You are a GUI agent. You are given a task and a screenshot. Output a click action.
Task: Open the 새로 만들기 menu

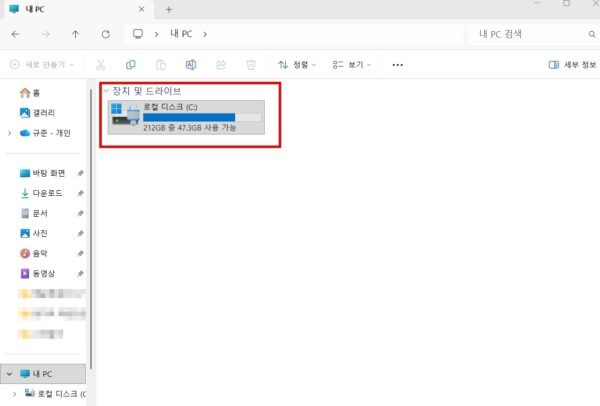click(42, 65)
